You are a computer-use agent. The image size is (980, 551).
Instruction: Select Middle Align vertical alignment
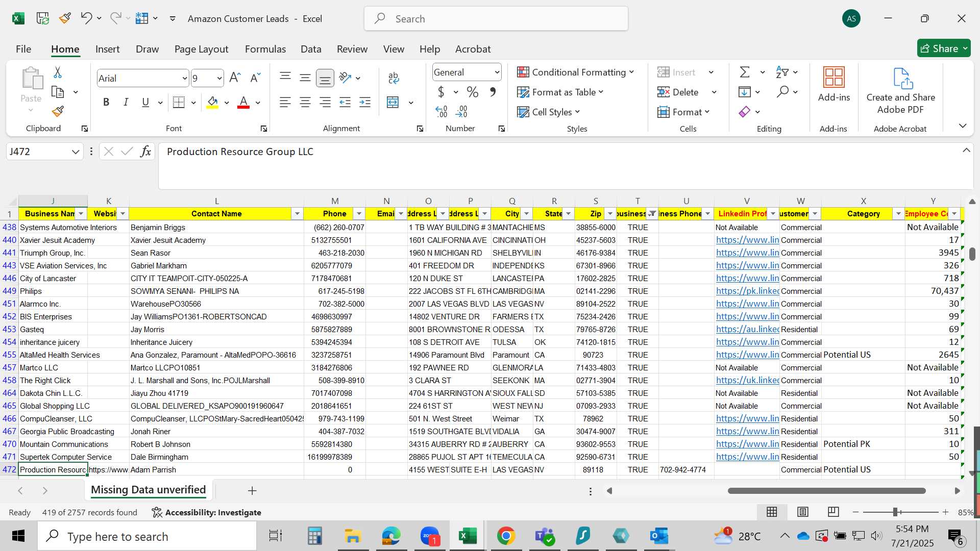305,78
